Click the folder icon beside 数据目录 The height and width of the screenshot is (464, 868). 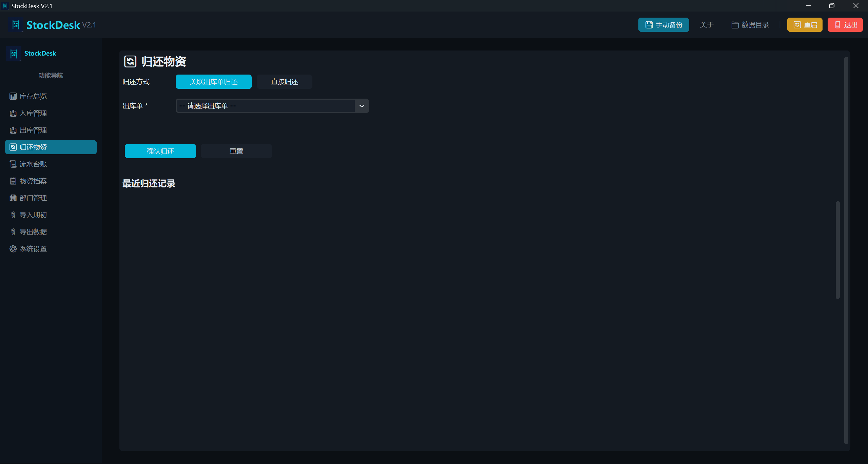pyautogui.click(x=735, y=25)
